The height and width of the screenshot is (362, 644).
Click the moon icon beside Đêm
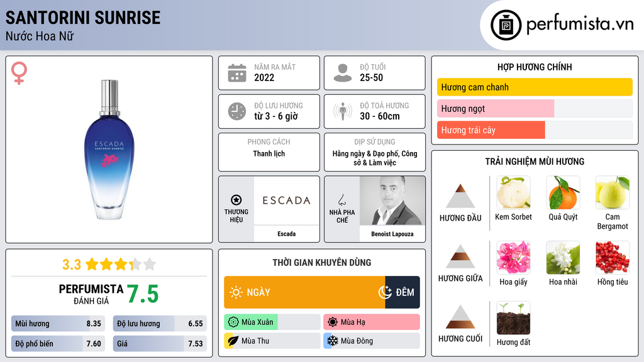385,292
